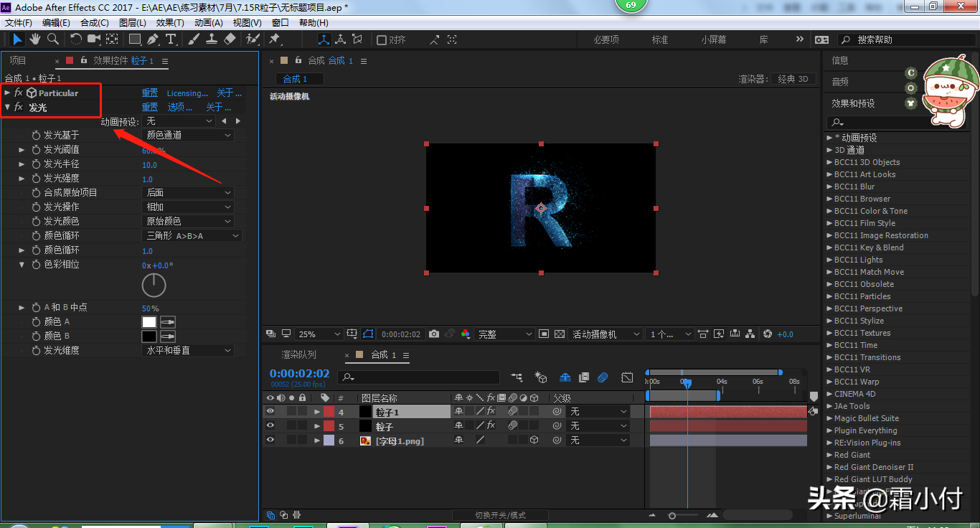Hide the 字母1.png layer with eye icon

[x=270, y=440]
